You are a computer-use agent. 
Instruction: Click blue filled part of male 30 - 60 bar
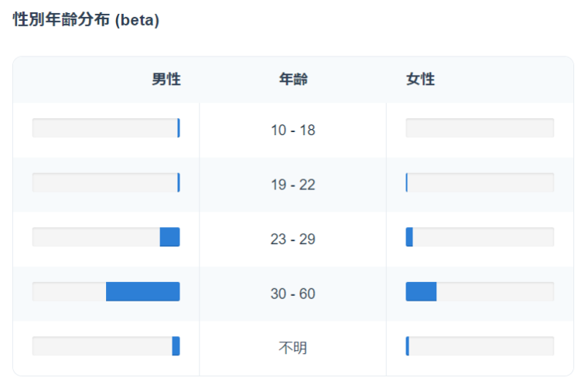(x=143, y=292)
